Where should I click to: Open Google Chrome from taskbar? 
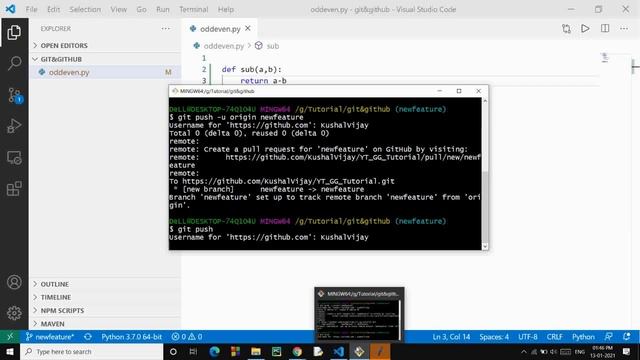[297, 351]
